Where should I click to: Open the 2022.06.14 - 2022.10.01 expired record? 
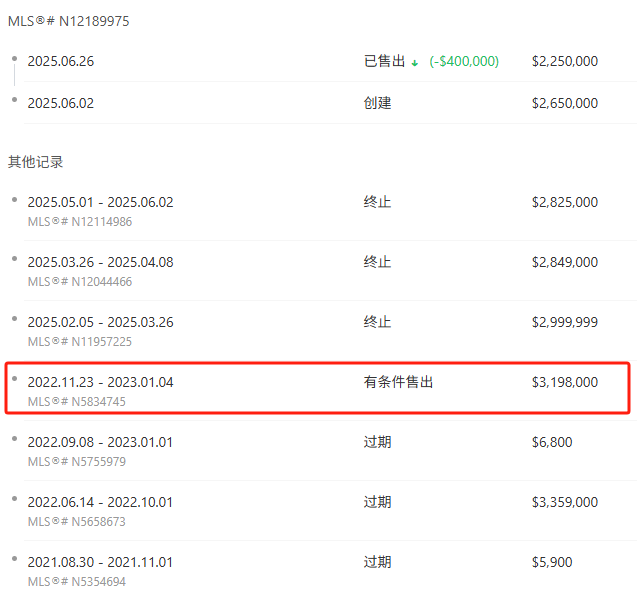coord(100,502)
